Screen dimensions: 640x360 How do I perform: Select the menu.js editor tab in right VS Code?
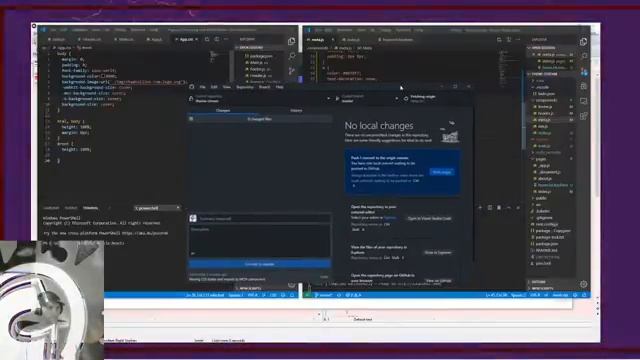pyautogui.click(x=319, y=40)
